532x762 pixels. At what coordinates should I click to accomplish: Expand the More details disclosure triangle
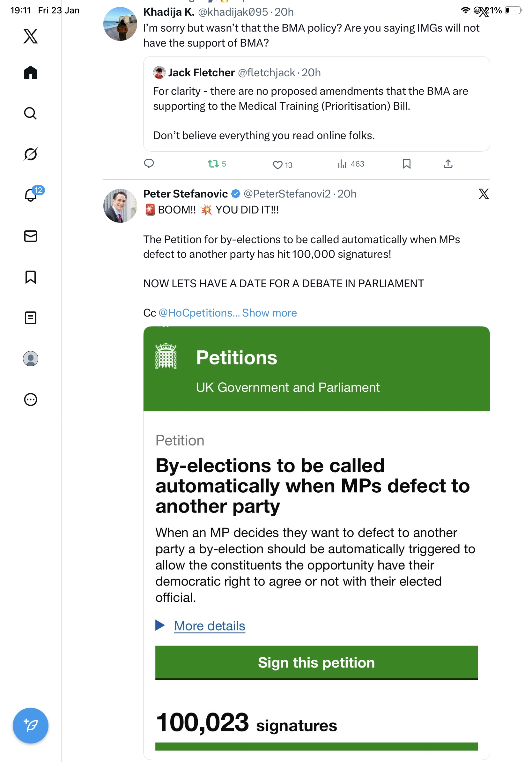(x=160, y=625)
